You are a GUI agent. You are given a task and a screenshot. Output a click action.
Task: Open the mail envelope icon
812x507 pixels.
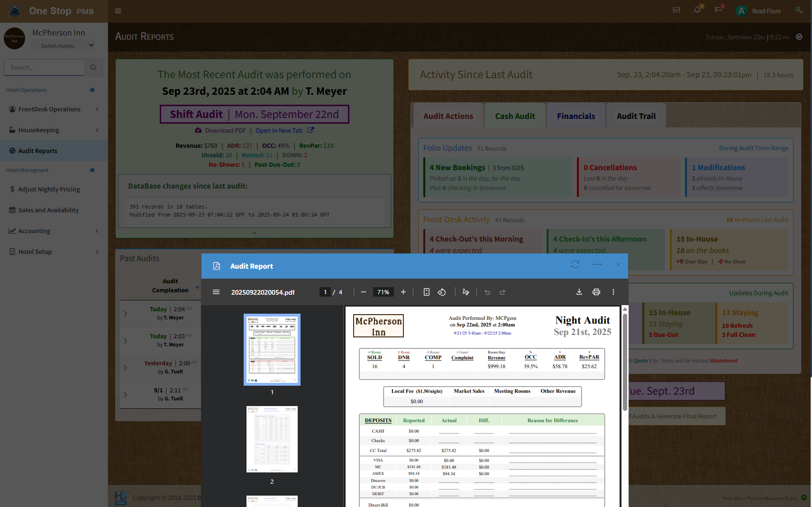pyautogui.click(x=676, y=10)
